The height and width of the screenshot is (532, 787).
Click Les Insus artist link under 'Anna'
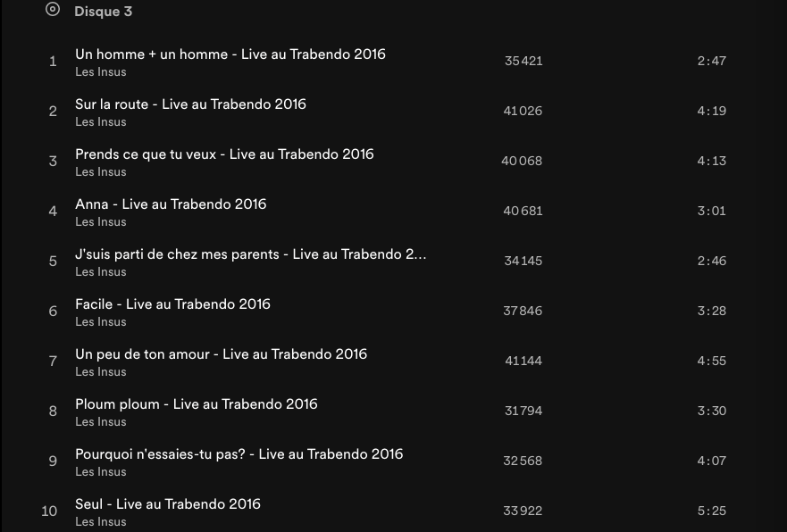click(x=100, y=222)
